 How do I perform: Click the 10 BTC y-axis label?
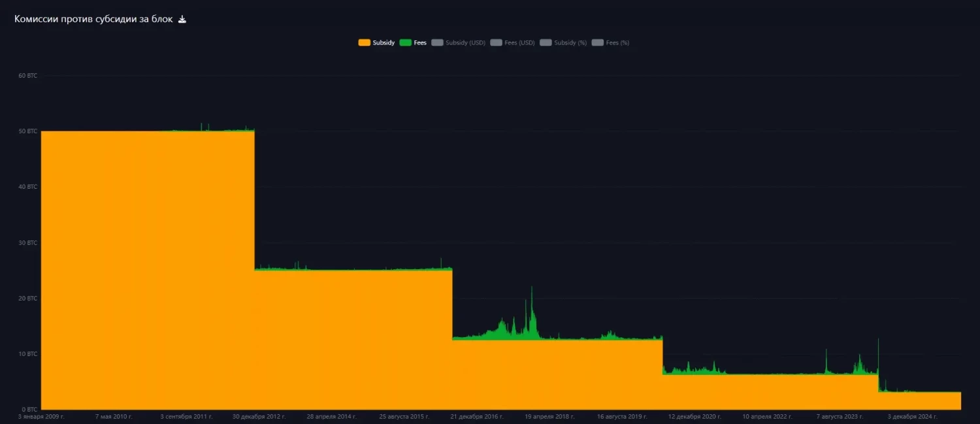[28, 354]
